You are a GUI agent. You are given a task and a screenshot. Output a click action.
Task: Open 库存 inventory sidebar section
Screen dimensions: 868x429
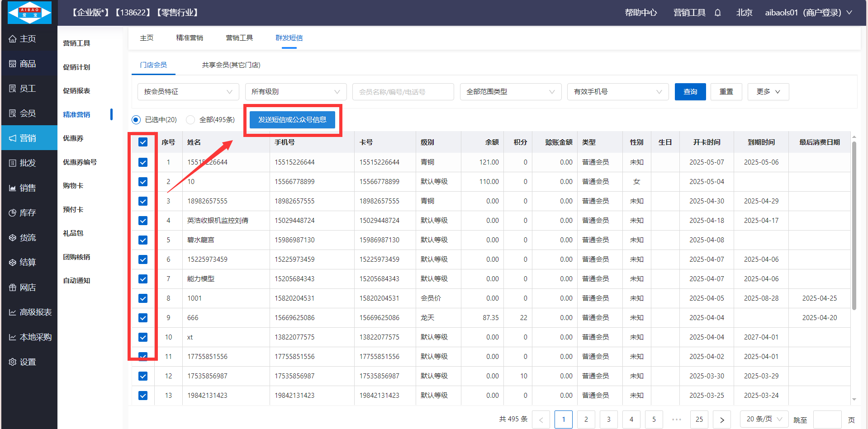tap(28, 213)
